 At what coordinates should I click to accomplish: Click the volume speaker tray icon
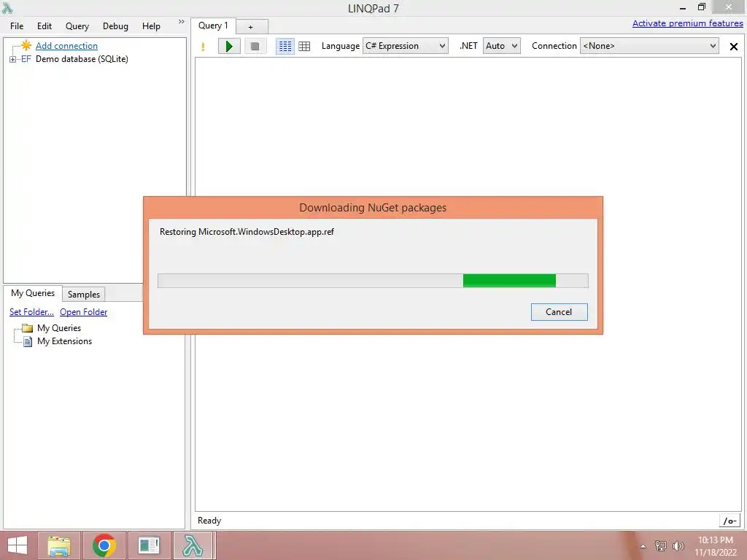[x=678, y=545]
